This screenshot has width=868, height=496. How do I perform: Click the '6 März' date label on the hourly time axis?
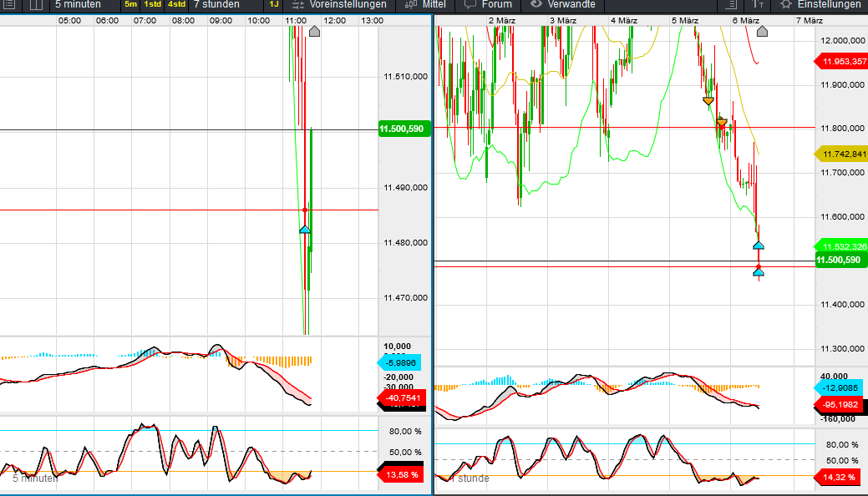[x=746, y=21]
